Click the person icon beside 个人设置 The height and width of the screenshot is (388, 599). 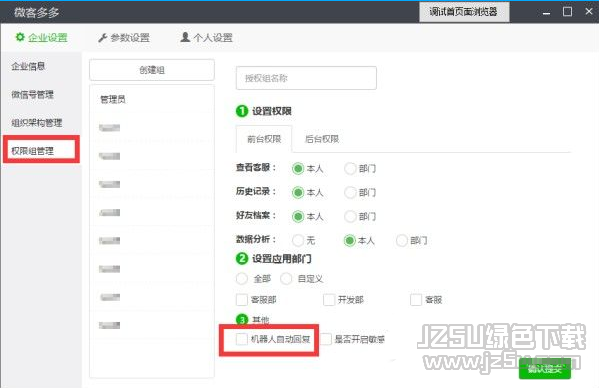point(185,37)
